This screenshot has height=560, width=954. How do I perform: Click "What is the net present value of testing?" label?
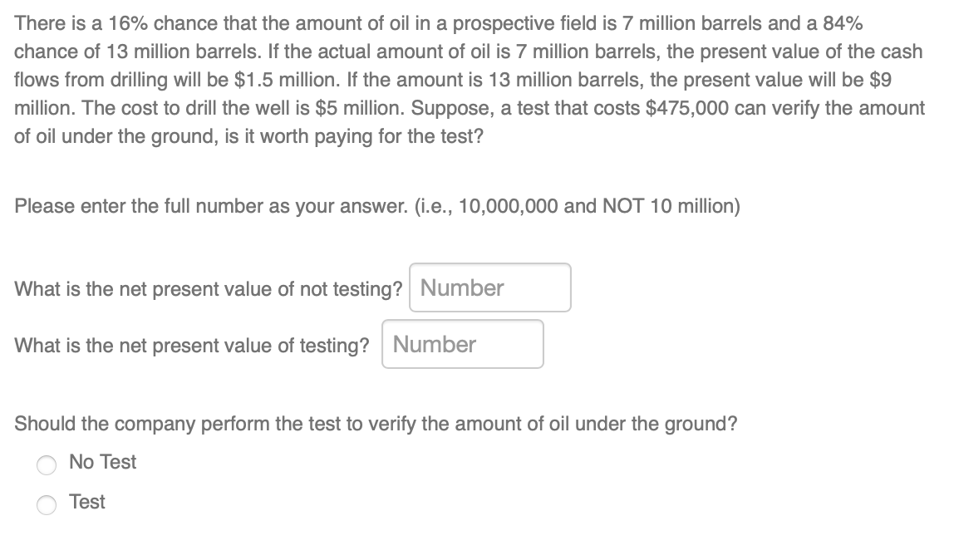point(192,346)
